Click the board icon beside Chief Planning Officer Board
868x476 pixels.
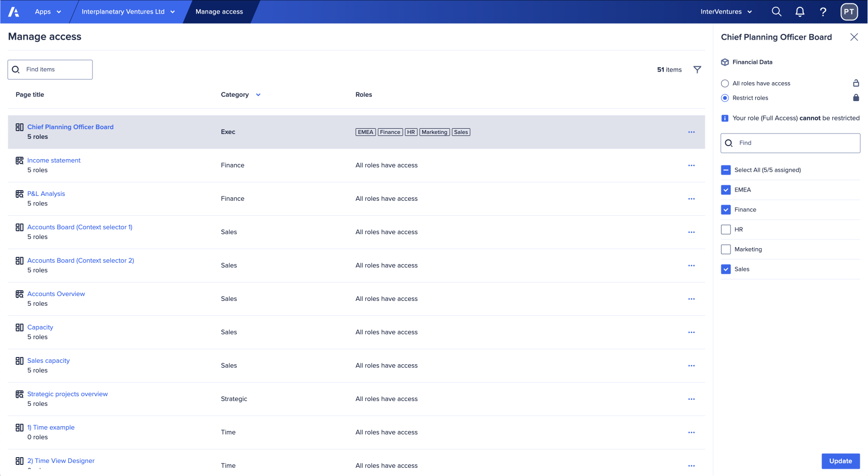click(x=19, y=127)
